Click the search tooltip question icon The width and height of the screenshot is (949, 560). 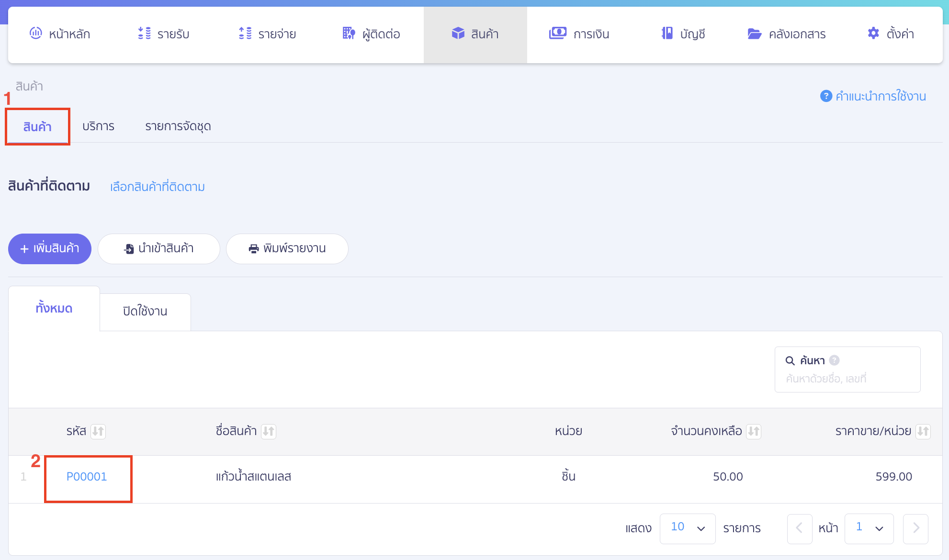(x=834, y=360)
